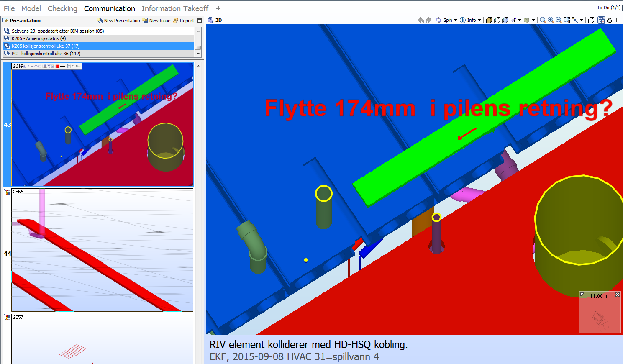This screenshot has height=364, width=623.
Task: Open the green box icon dropdown arrow
Action: 533,20
